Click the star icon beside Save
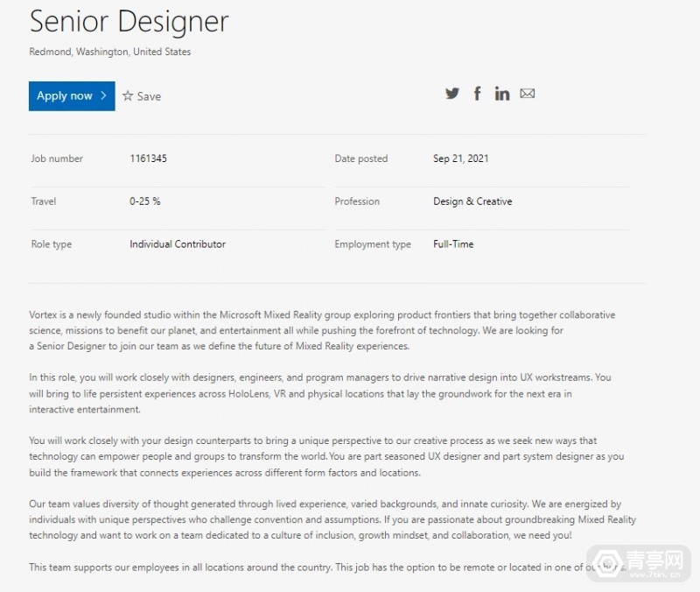Viewport: 700px width, 592px height. coord(128,96)
